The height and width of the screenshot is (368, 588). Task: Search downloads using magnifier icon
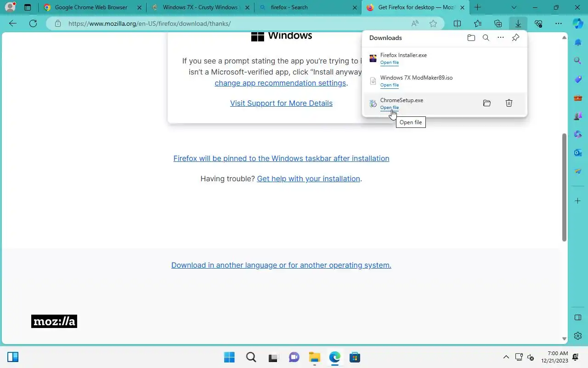pyautogui.click(x=486, y=38)
